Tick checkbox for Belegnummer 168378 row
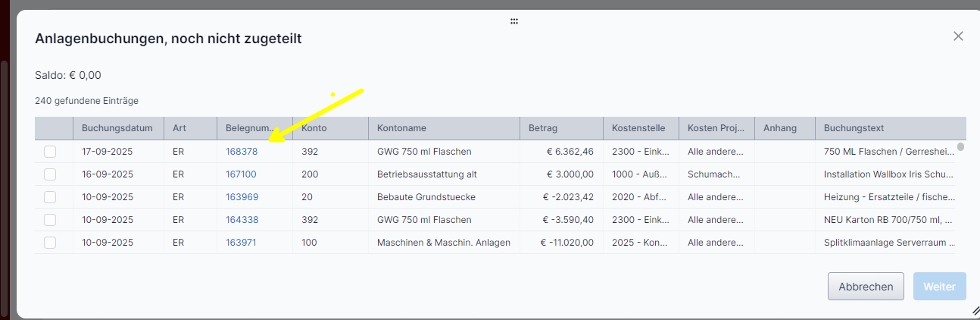The width and height of the screenshot is (980, 320). coord(50,152)
